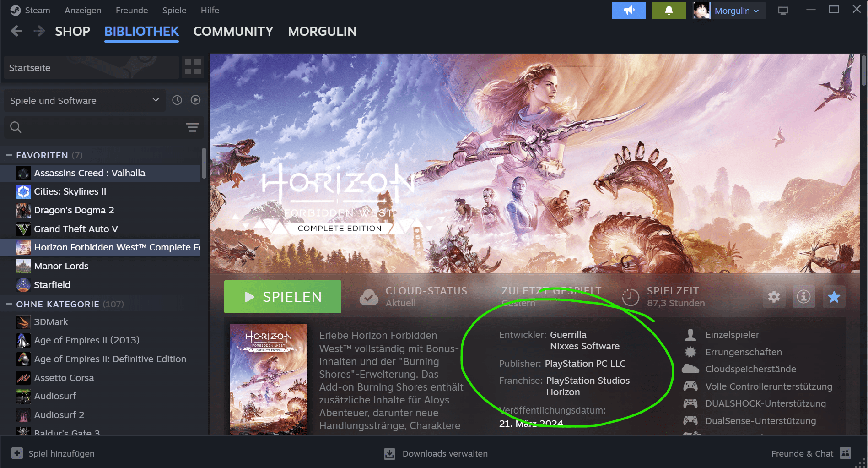Open the Guerrilla developer link
This screenshot has height=468, width=868.
pyautogui.click(x=568, y=335)
